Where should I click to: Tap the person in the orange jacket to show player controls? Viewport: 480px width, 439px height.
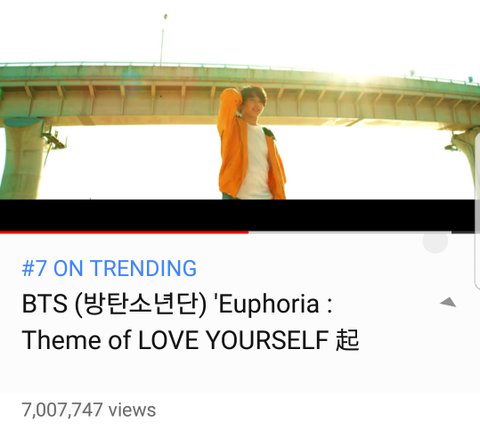tap(251, 143)
